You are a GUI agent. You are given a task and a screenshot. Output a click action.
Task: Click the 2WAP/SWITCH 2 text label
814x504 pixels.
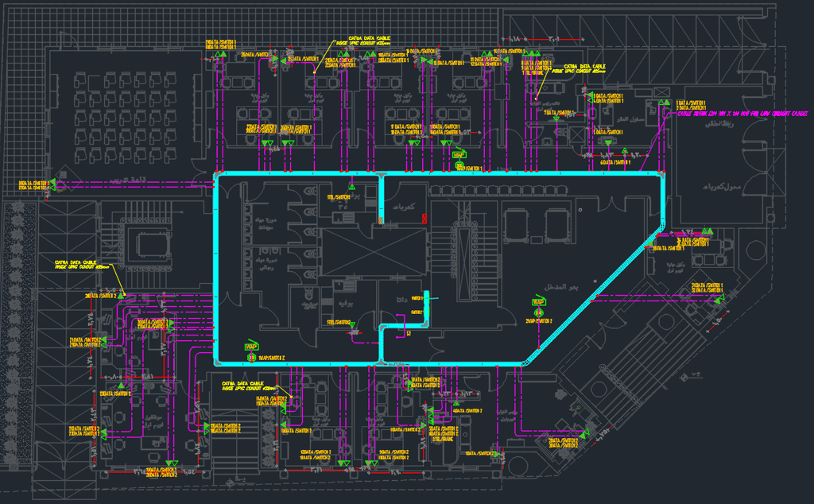pos(538,321)
